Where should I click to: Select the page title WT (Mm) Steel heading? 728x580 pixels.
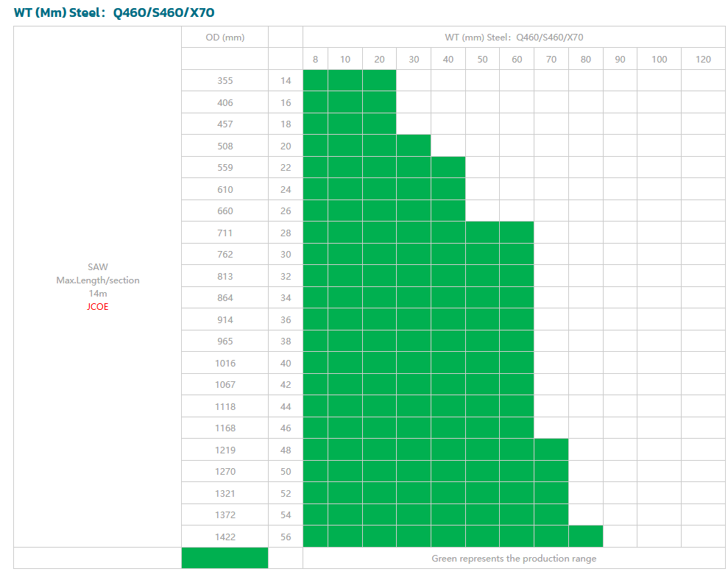pos(115,13)
